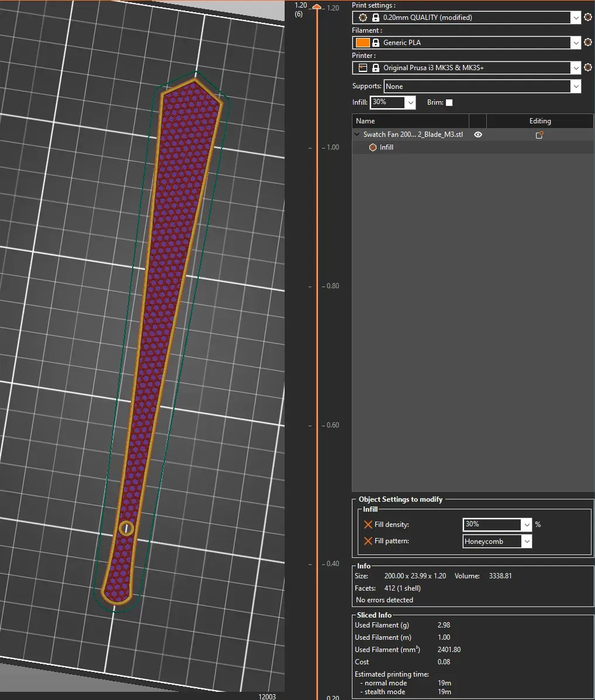Viewport: 595px width, 700px height.
Task: Click the Used Filament (m) value 1.00
Action: 444,637
